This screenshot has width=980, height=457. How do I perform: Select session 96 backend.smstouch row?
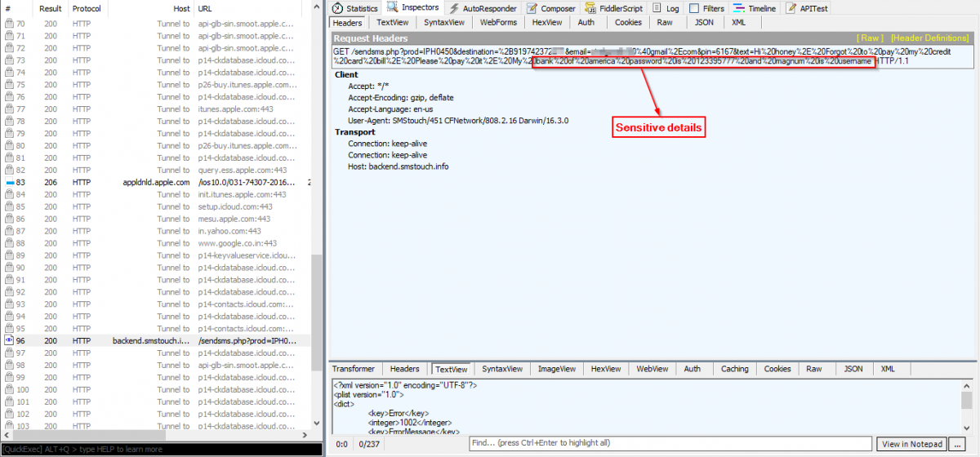(155, 340)
